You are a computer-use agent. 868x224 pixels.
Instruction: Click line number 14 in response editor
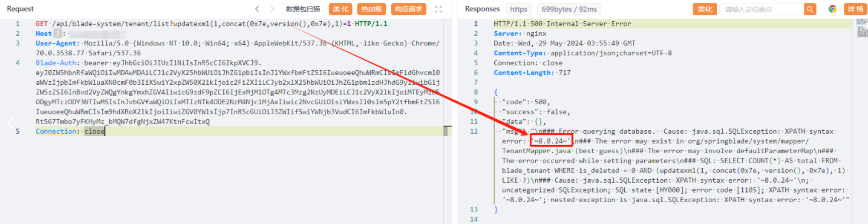(x=474, y=219)
